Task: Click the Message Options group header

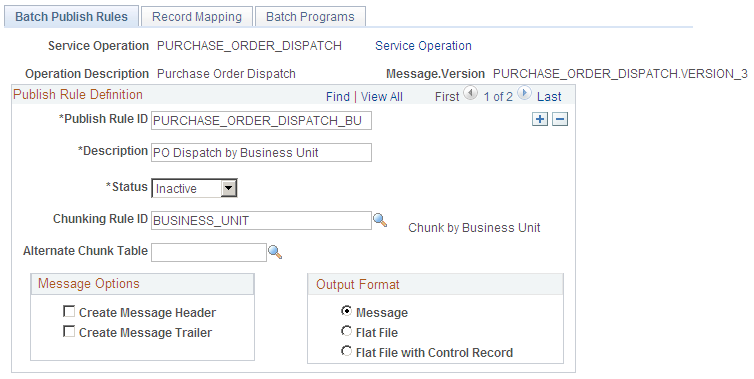Action: pos(142,284)
